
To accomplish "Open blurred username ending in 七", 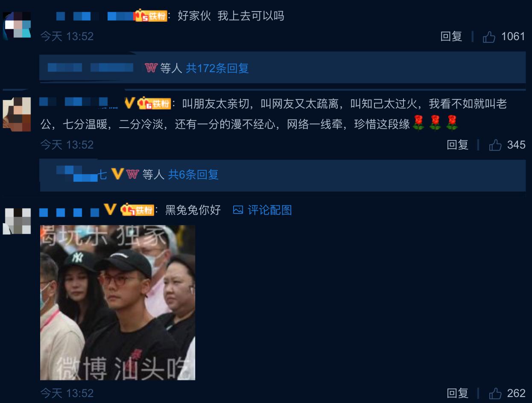I will (82, 174).
